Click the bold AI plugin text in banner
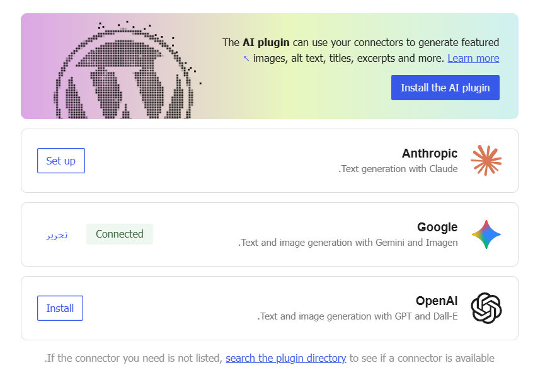The height and width of the screenshot is (392, 545). click(x=266, y=43)
